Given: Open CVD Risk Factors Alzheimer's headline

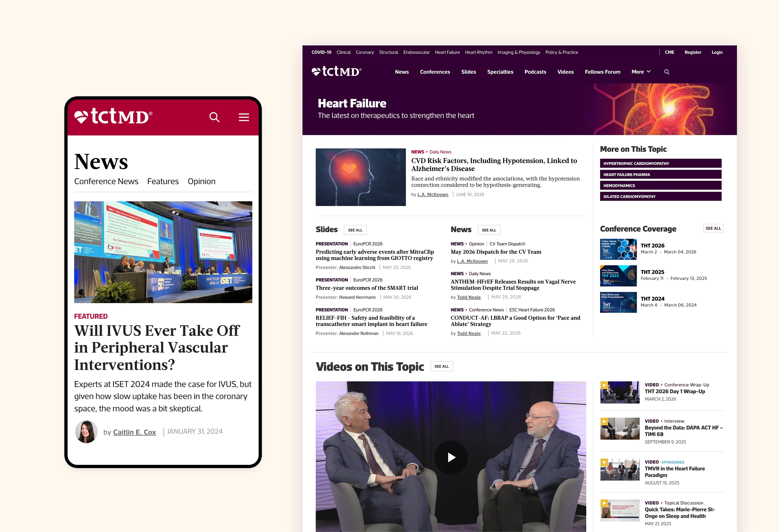Looking at the screenshot, I should pyautogui.click(x=494, y=165).
